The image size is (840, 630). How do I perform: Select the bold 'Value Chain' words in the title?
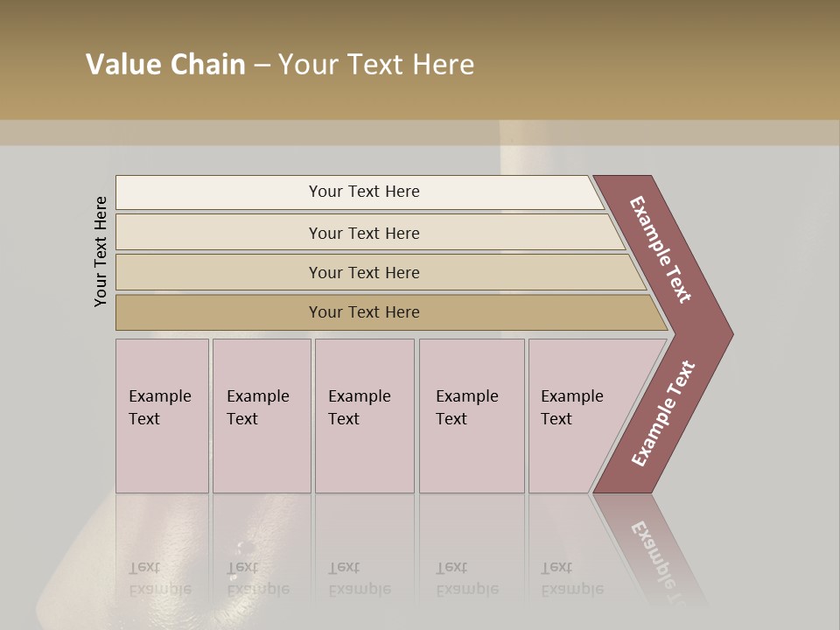pyautogui.click(x=165, y=65)
